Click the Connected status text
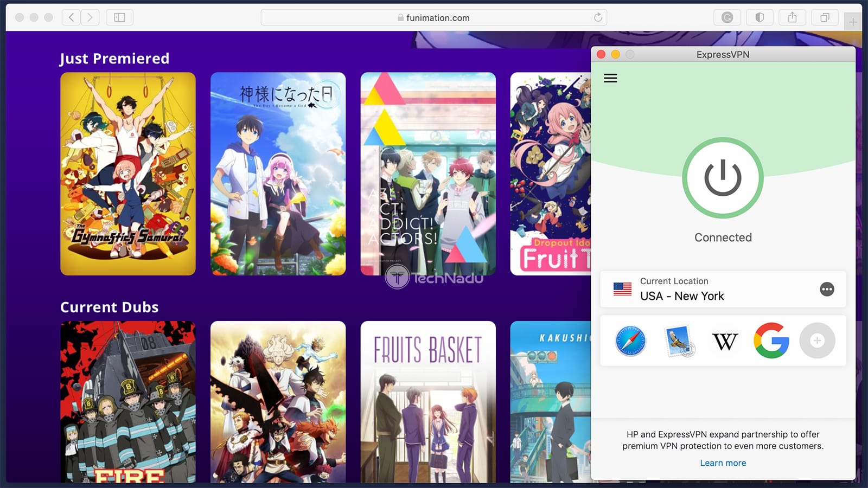Screen dimensions: 868x488 [723, 237]
